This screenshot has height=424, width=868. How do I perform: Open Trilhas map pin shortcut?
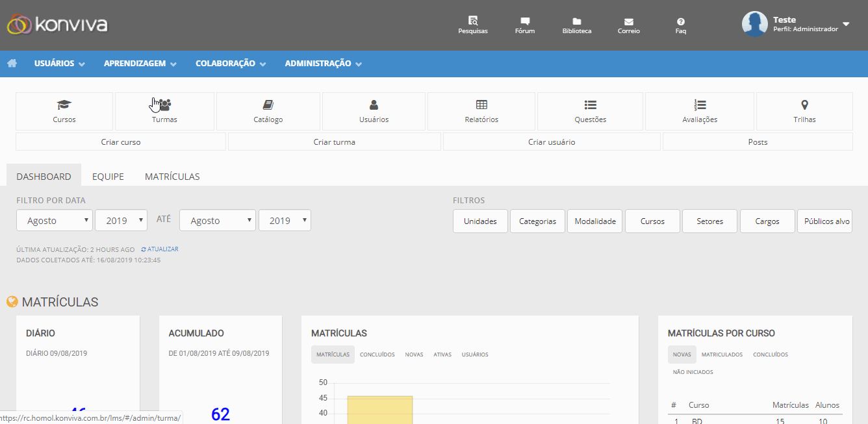point(804,111)
